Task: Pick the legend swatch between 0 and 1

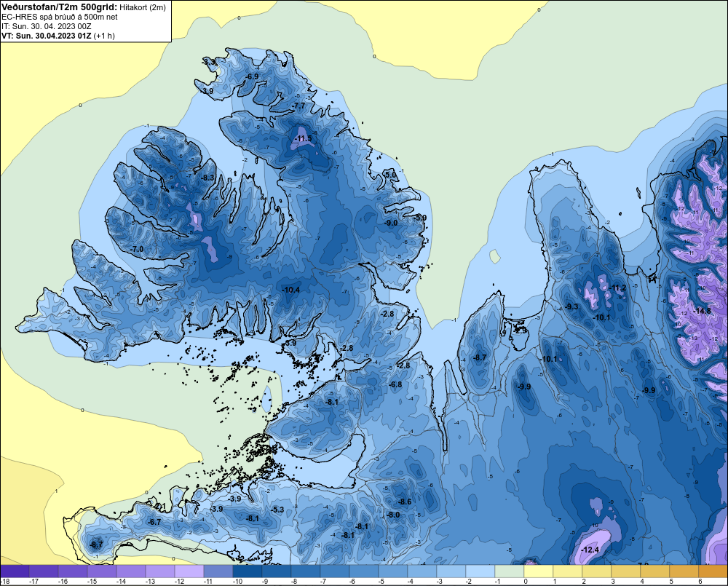Action: [x=539, y=571]
